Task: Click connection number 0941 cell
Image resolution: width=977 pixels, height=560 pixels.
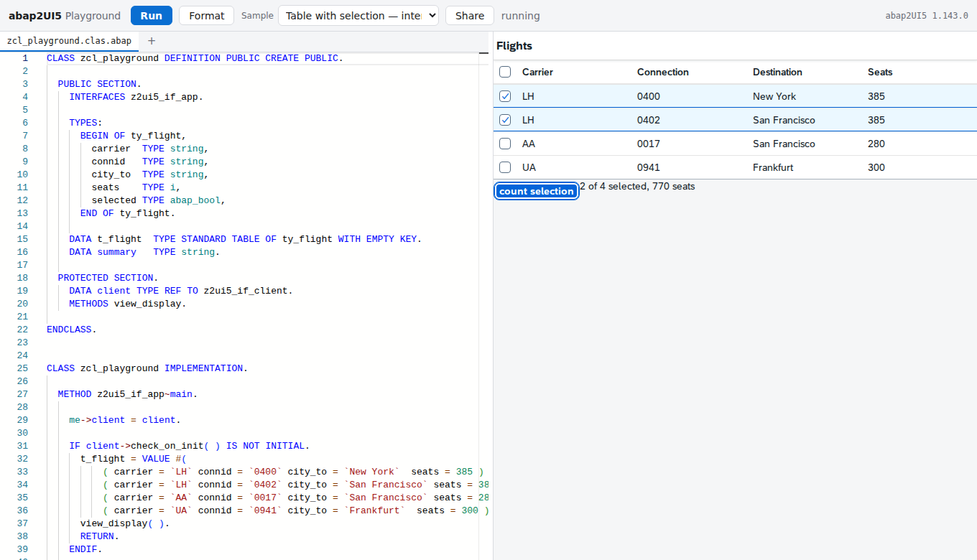Action: [649, 167]
